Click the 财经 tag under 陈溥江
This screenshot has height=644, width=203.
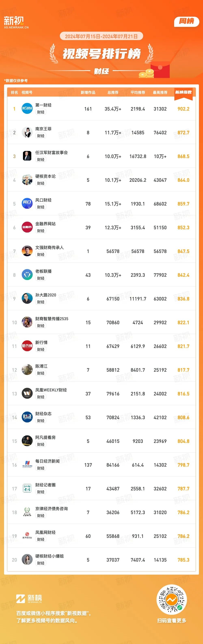click(41, 373)
